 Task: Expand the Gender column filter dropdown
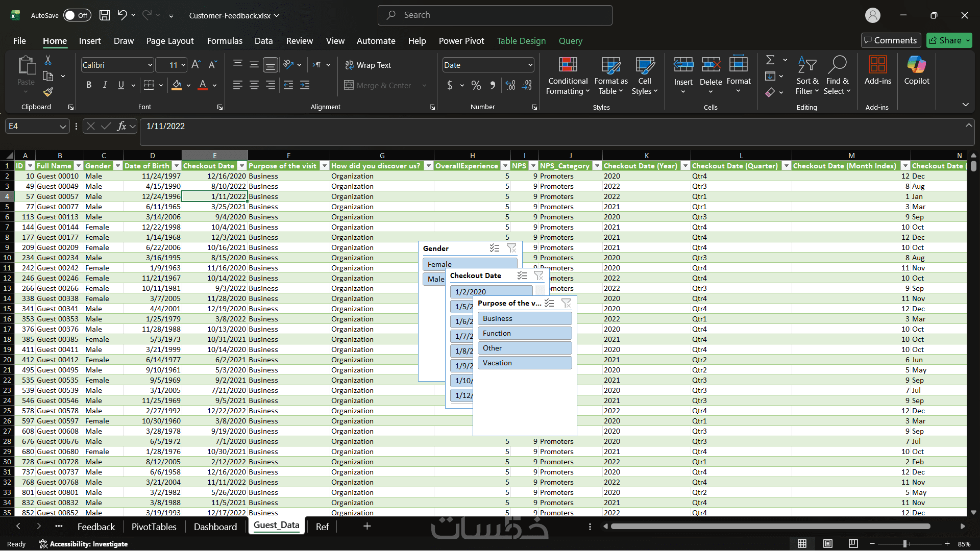[117, 166]
